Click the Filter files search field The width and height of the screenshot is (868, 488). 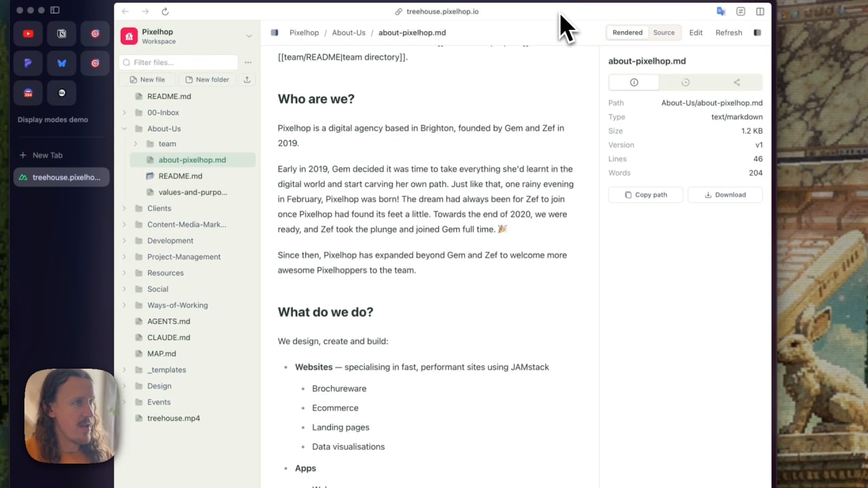pyautogui.click(x=179, y=62)
